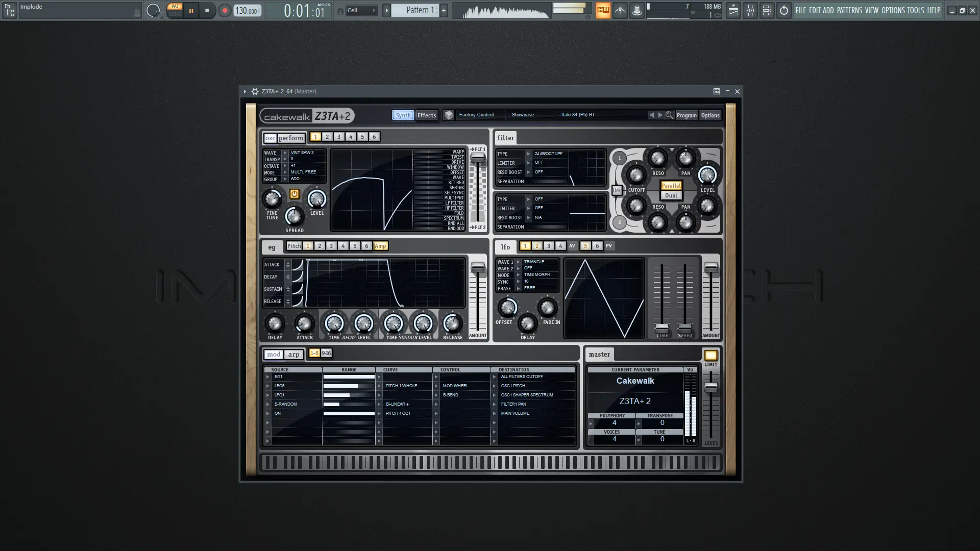980x551 pixels.
Task: Switch to the Effects page
Action: 427,115
